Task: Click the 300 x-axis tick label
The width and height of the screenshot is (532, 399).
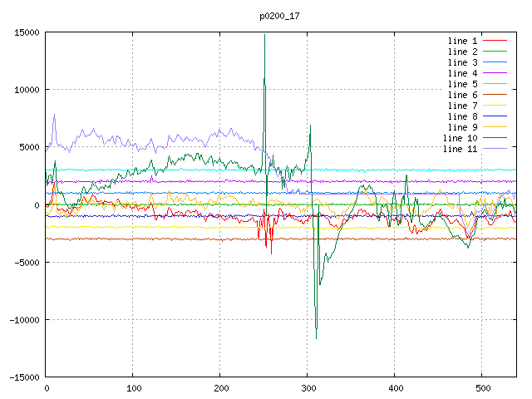Action: click(308, 388)
